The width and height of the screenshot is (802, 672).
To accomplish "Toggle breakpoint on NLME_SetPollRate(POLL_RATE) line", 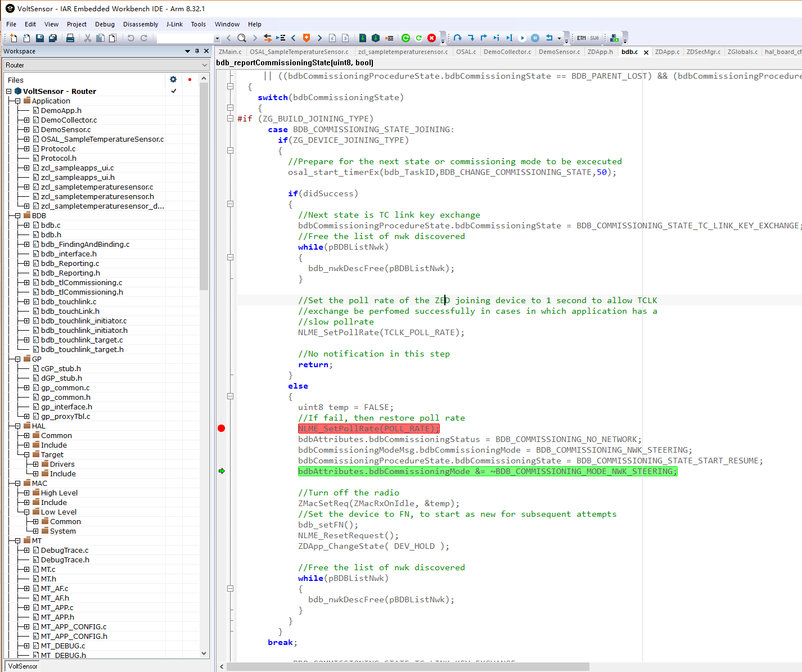I will point(222,429).
